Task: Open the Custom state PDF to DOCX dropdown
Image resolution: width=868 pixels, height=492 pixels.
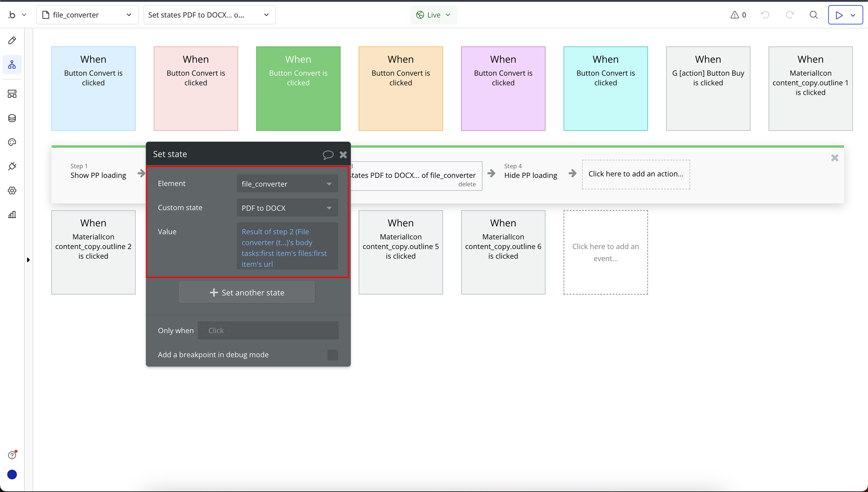Action: click(x=287, y=208)
